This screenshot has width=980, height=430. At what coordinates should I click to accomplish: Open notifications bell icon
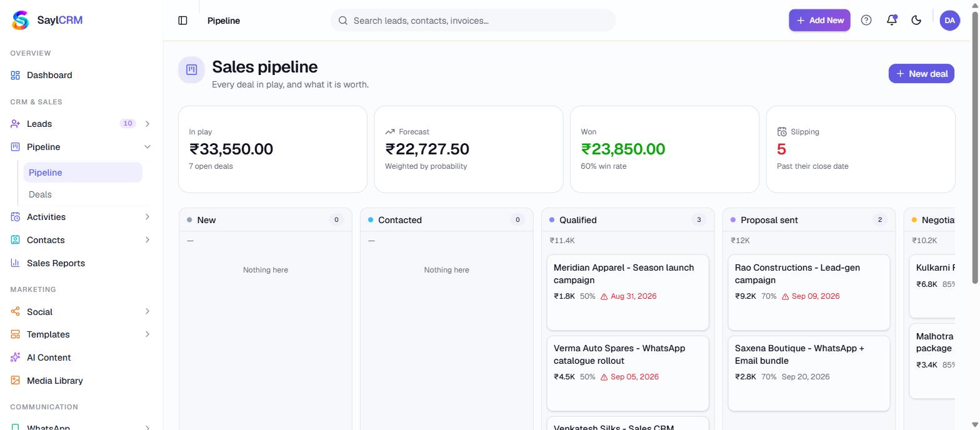coord(892,20)
